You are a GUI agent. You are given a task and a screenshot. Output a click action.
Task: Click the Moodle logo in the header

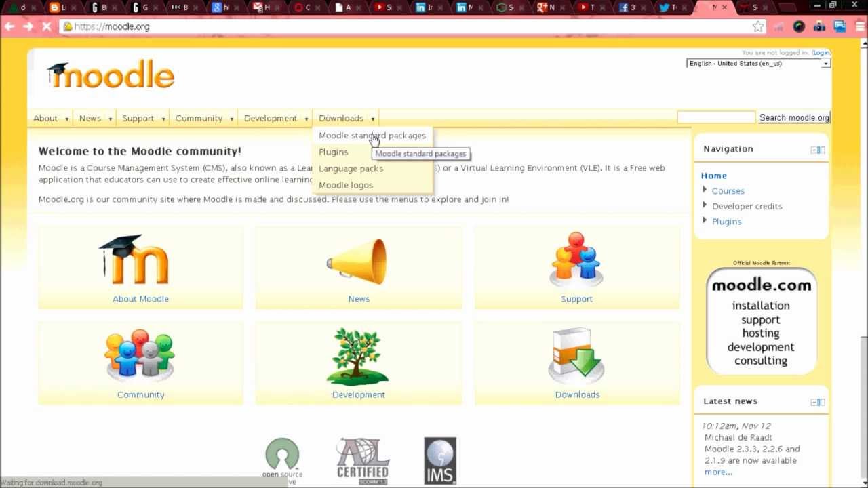[111, 75]
